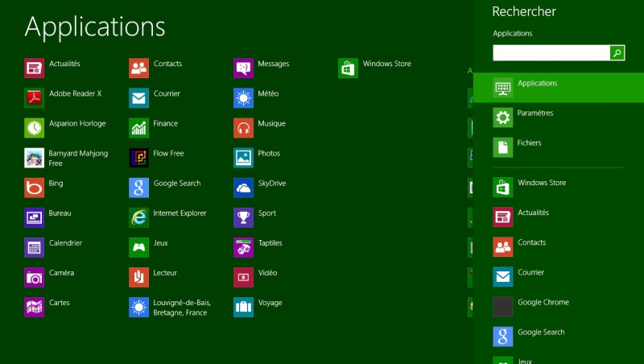
Task: Choose Google Search in search sidebar
Action: click(559, 337)
